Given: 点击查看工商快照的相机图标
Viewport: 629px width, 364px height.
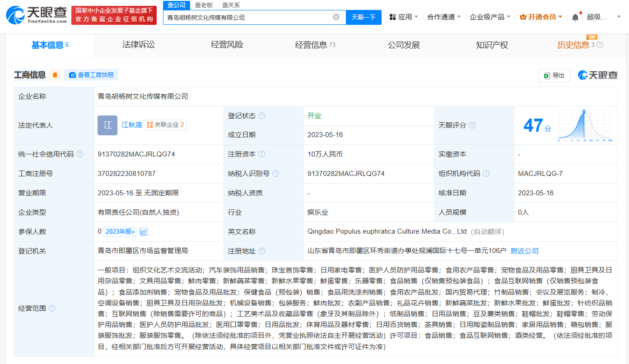Looking at the screenshot, I should 73,75.
